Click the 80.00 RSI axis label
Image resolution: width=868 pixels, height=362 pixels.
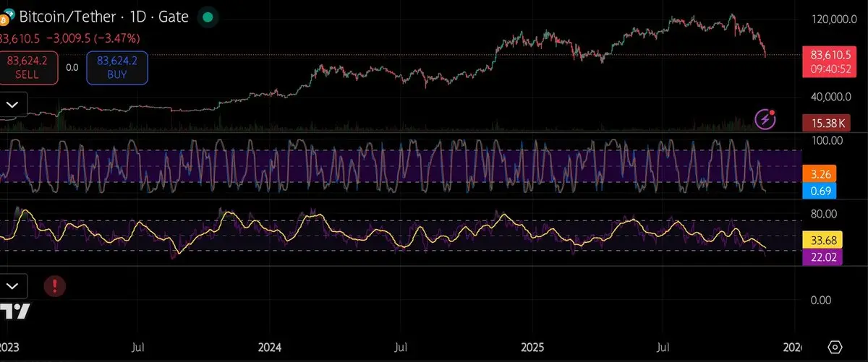click(823, 214)
